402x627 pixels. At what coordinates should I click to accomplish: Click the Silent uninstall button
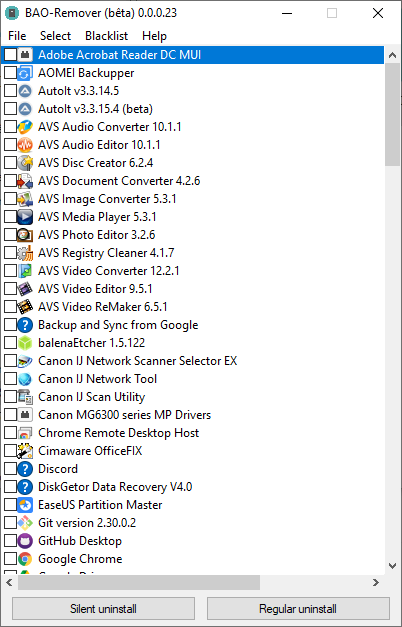(x=103, y=609)
